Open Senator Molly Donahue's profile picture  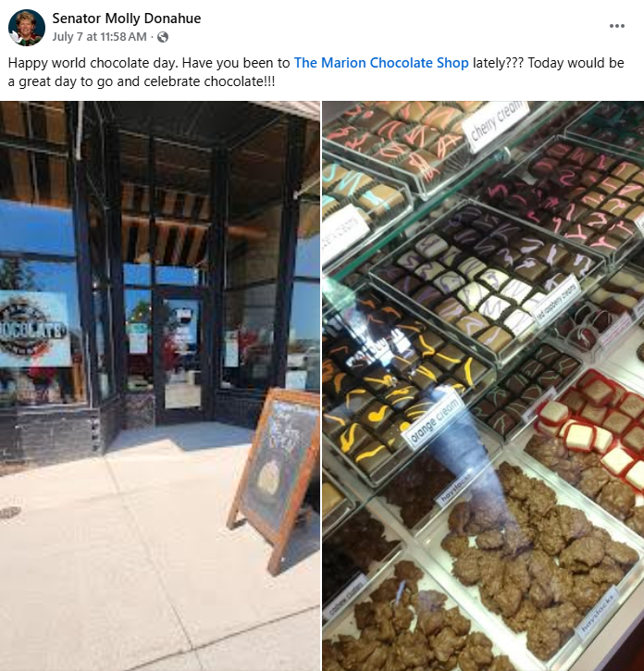tap(27, 28)
